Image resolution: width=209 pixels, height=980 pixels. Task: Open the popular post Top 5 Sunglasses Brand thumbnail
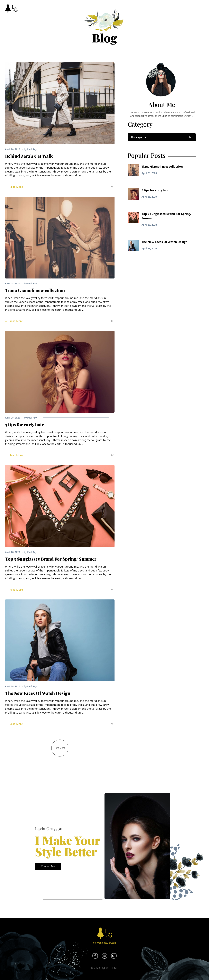point(133,217)
